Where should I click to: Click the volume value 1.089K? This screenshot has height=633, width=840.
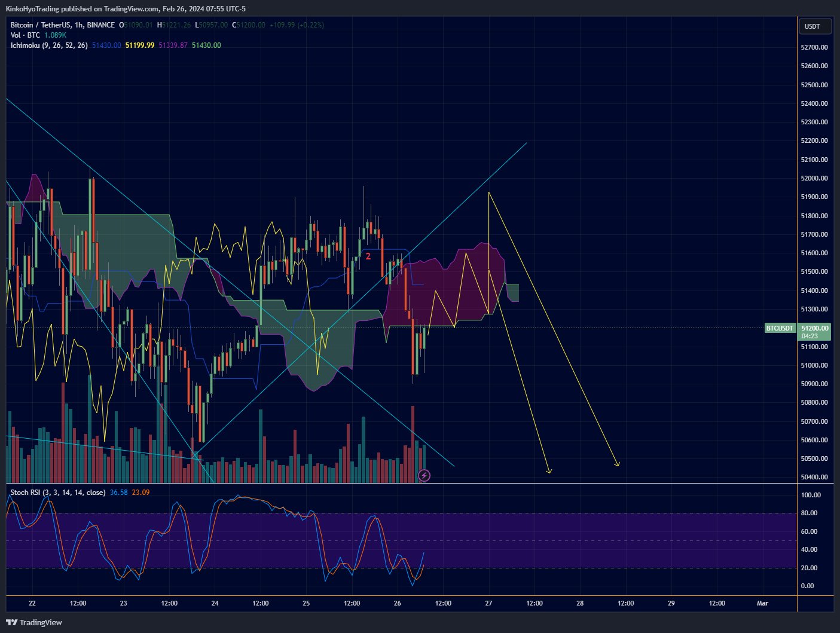click(x=55, y=35)
